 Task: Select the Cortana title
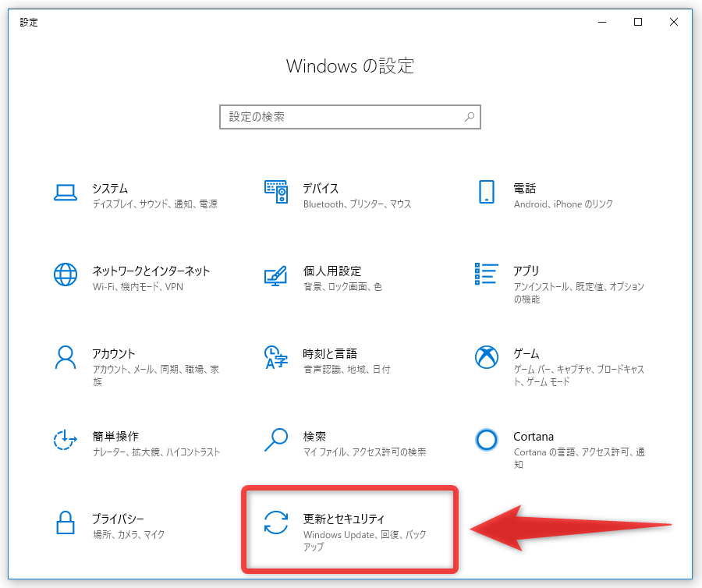(534, 436)
